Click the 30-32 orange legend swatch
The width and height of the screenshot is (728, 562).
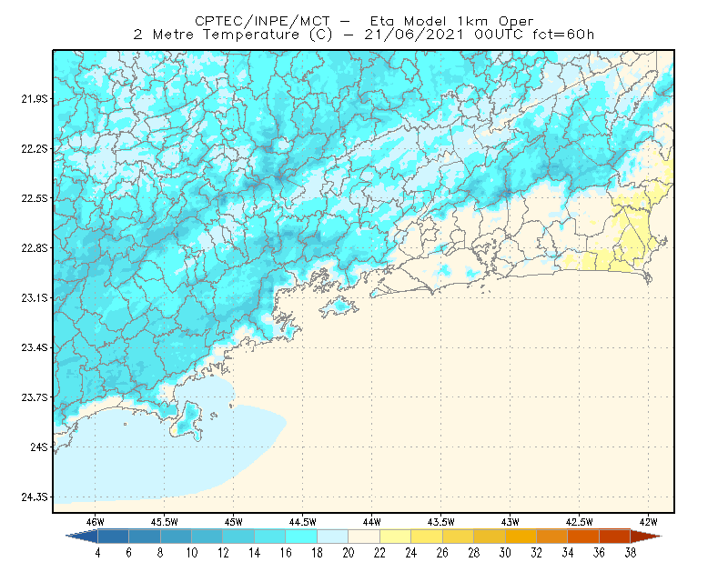(521, 537)
